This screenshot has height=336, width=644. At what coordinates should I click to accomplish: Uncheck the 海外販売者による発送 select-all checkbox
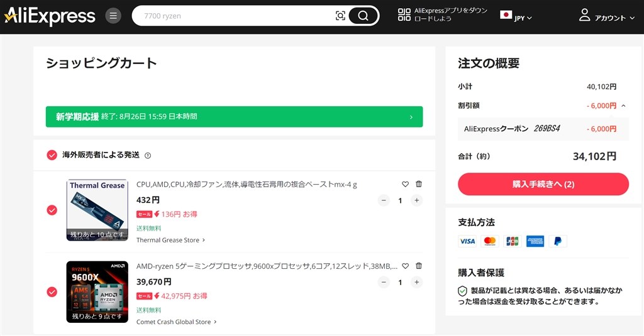tap(52, 155)
